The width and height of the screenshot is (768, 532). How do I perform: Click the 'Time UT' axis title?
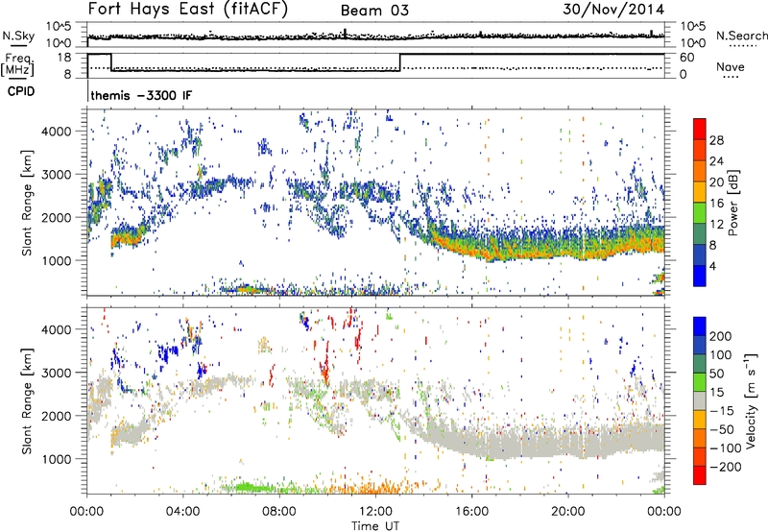click(x=375, y=525)
